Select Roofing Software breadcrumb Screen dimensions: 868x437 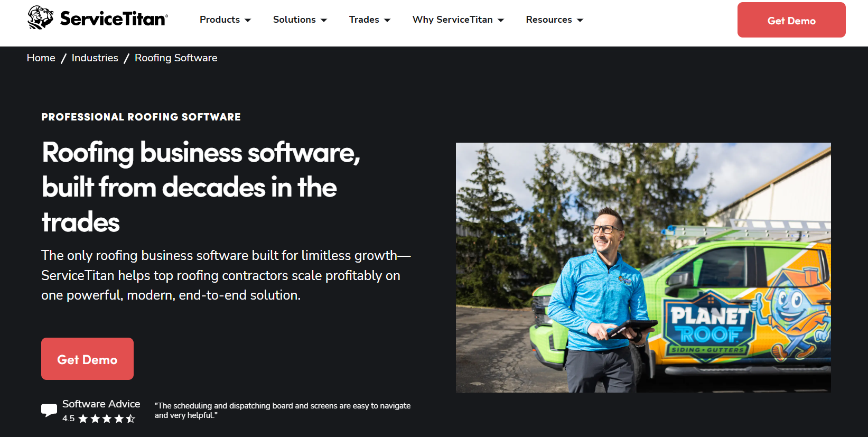[176, 58]
